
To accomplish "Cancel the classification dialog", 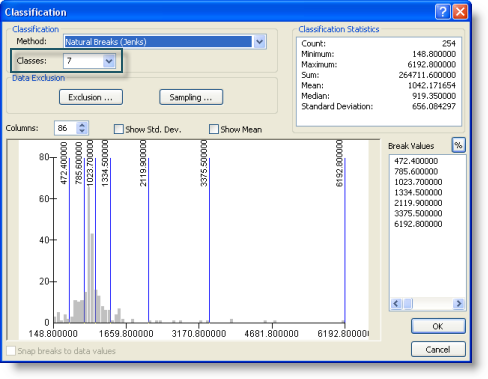I will click(438, 349).
